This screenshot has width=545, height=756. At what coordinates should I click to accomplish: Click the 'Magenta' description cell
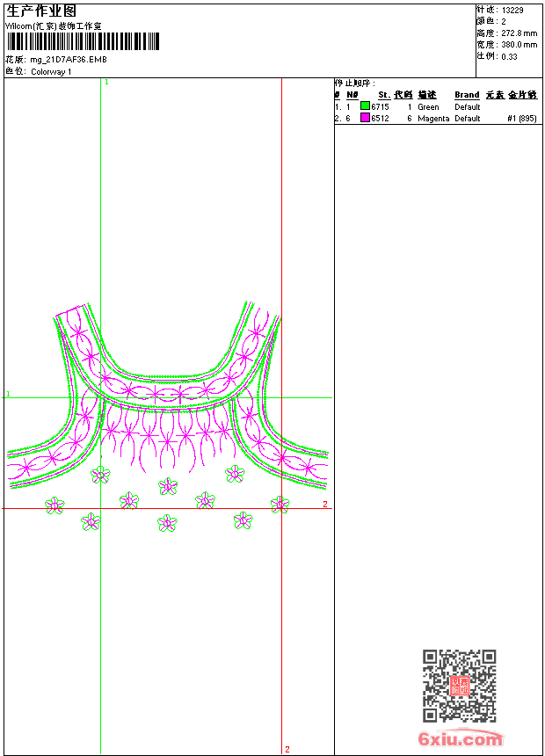click(x=433, y=119)
